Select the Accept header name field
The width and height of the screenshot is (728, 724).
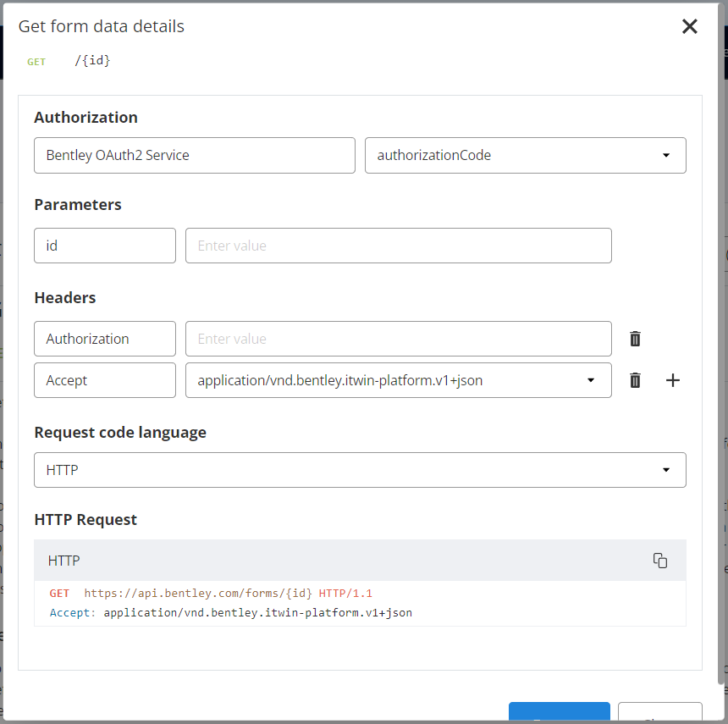[104, 380]
